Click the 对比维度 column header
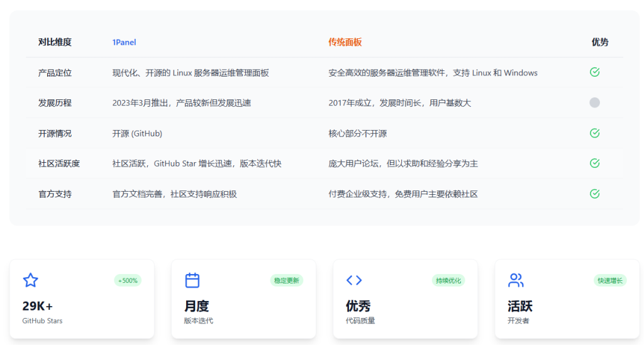This screenshot has width=644, height=345. point(55,42)
